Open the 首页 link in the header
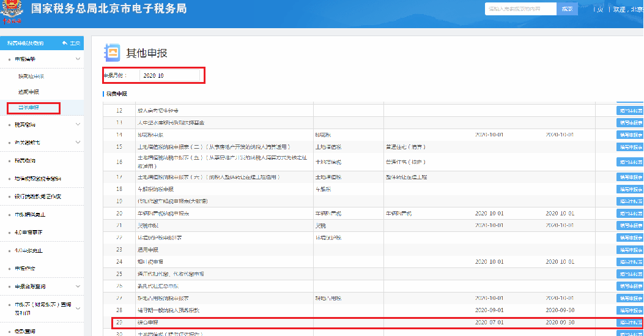The image size is (644, 336). 599,9
